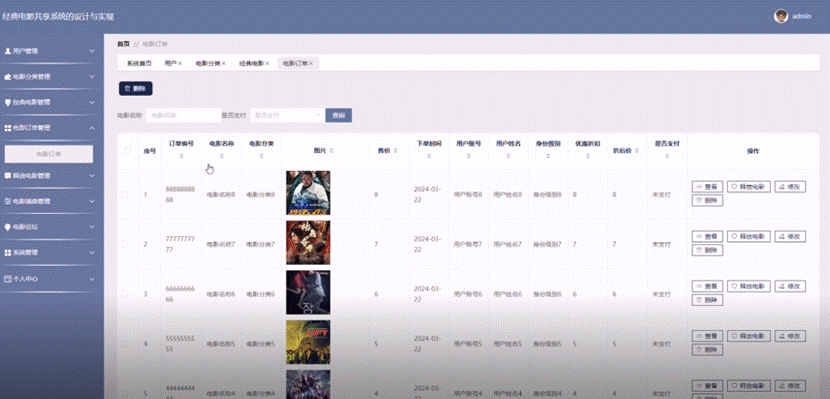This screenshot has height=399, width=830.
Task: Tick the checkbox for order row 4
Action: (125, 343)
